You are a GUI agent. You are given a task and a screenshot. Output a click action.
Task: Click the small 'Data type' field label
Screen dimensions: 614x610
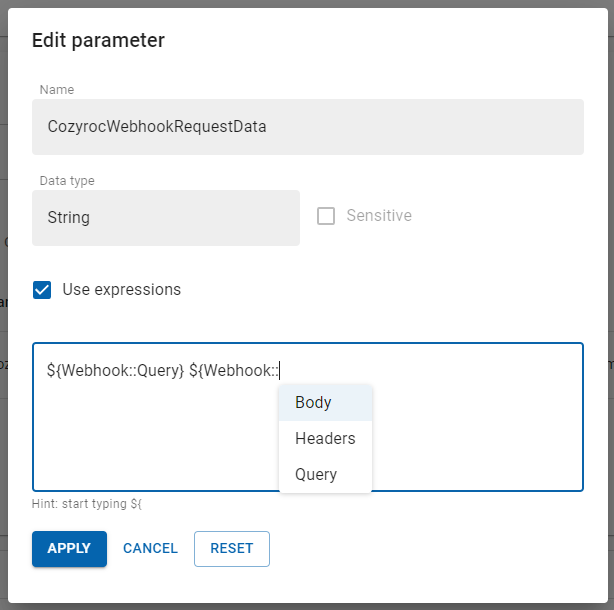pyautogui.click(x=67, y=181)
